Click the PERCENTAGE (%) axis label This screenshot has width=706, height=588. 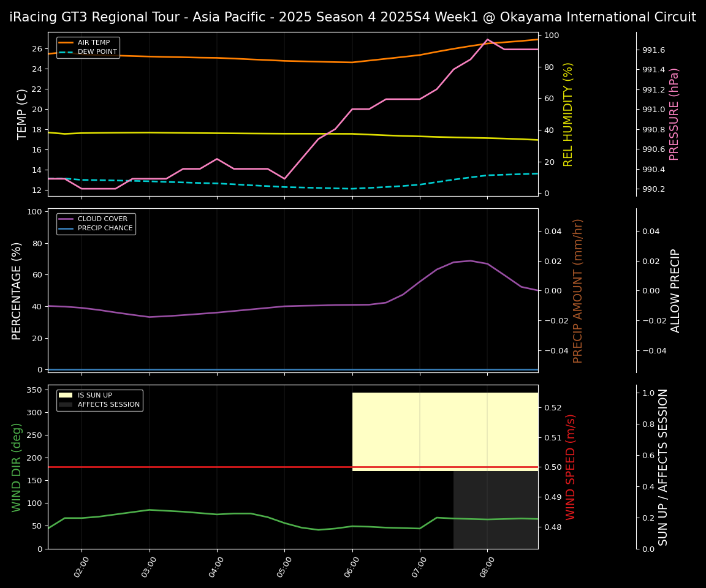pos(17,290)
